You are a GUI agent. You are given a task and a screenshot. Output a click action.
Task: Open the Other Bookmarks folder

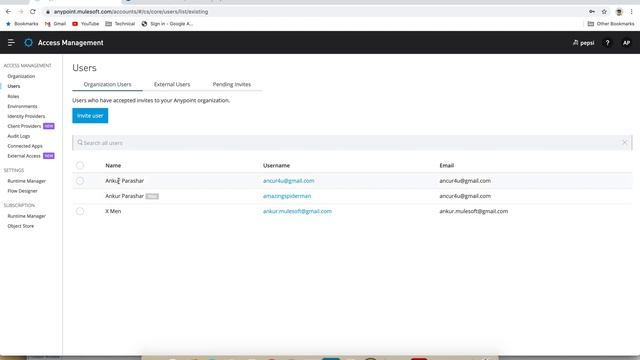coord(611,24)
